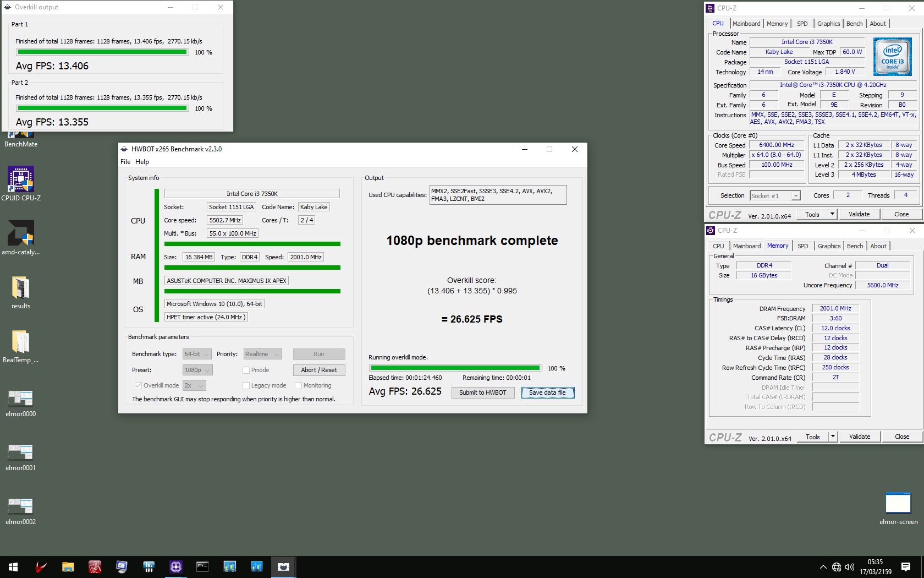Switch to SPD tab in CPU-Z memory timings window
This screenshot has width=924, height=578.
803,246
